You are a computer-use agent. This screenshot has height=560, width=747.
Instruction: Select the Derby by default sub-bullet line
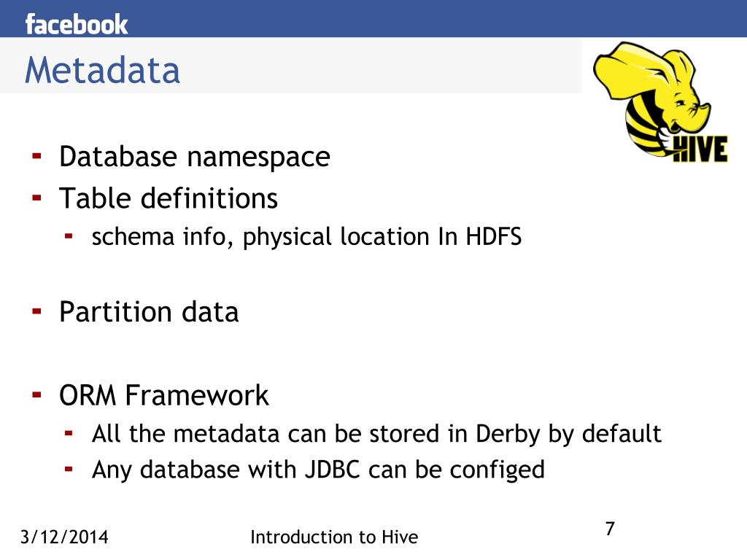(x=376, y=435)
